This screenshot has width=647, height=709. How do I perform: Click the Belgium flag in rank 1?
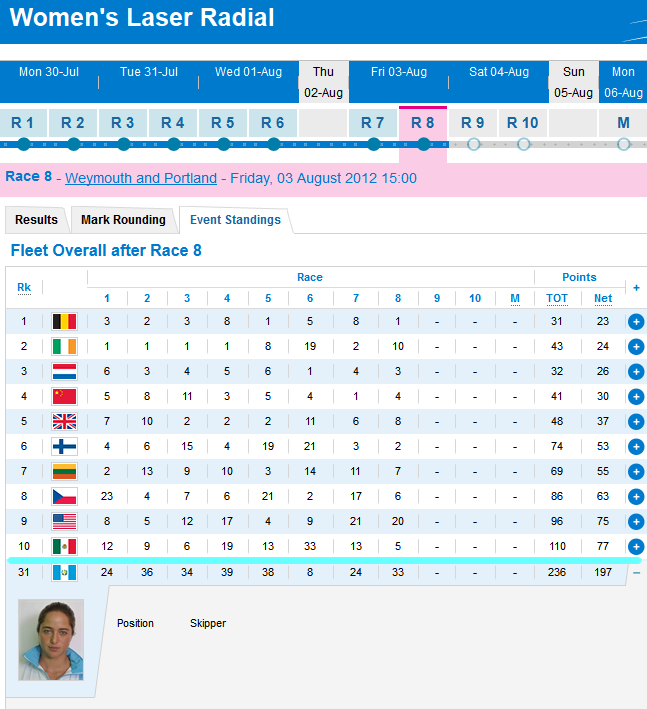[x=65, y=321]
